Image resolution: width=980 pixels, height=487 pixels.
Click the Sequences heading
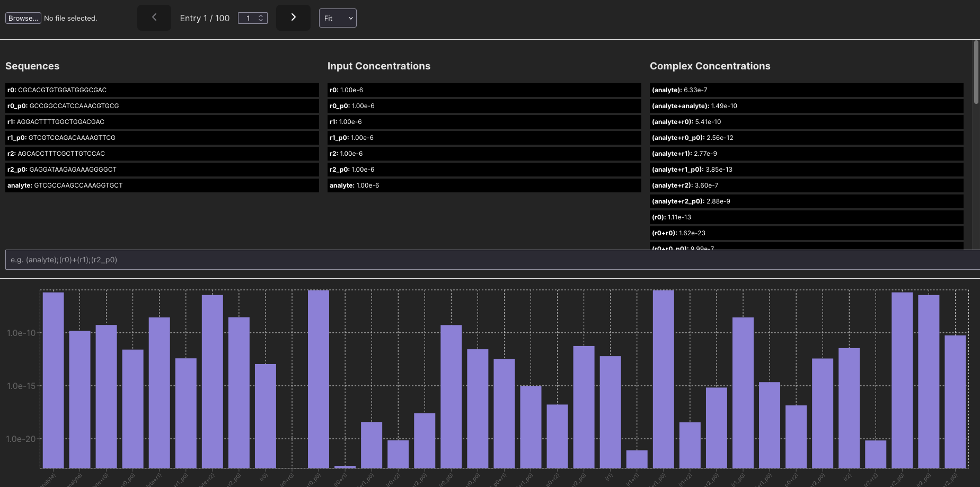pyautogui.click(x=32, y=66)
